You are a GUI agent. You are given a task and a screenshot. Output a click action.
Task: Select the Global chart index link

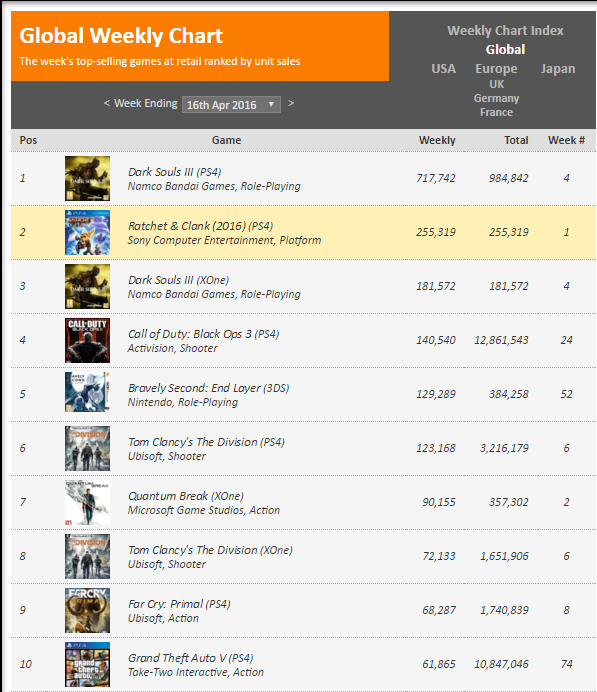coord(505,49)
